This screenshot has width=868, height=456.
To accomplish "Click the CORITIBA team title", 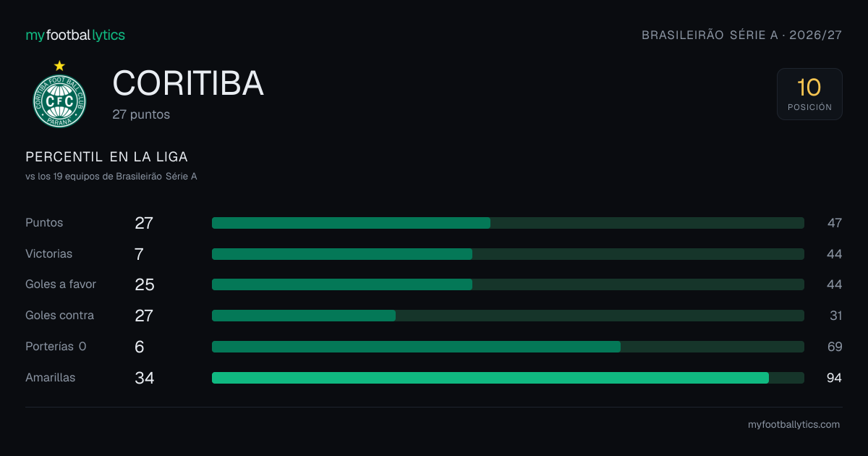I will [188, 84].
